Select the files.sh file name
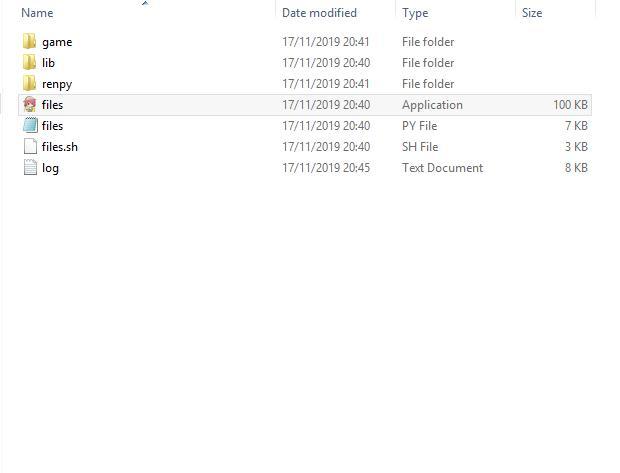The width and height of the screenshot is (620, 473). pos(60,147)
